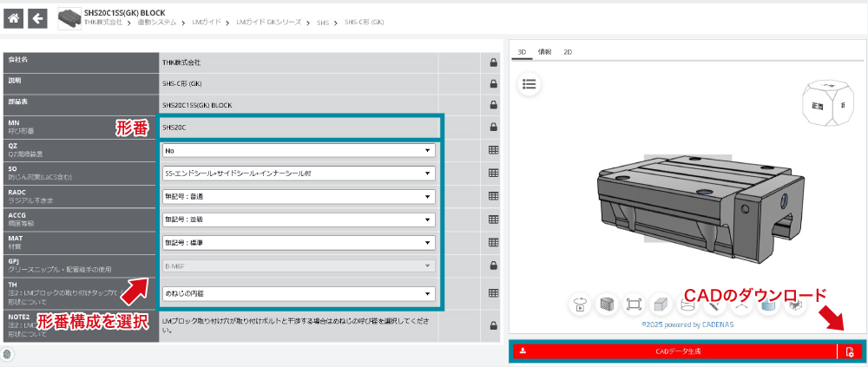Click the MN field showing SHS20C
The image size is (868, 367).
(x=298, y=128)
